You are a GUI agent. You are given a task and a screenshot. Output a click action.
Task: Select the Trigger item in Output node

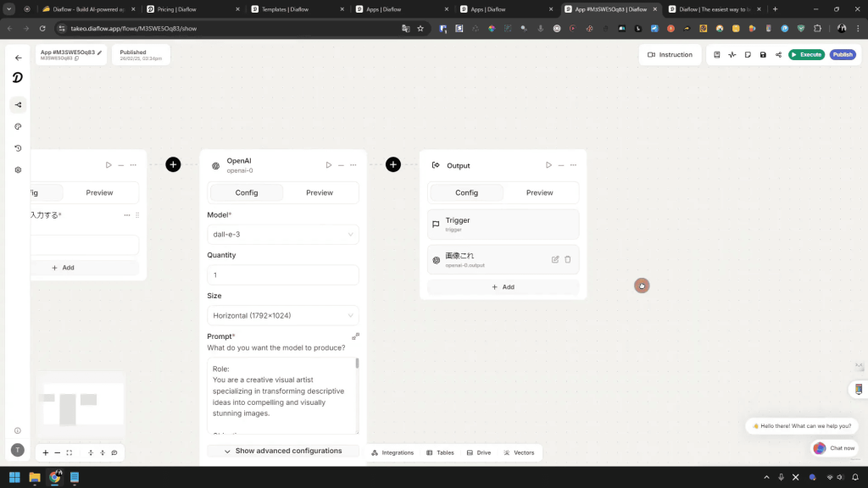tap(504, 224)
